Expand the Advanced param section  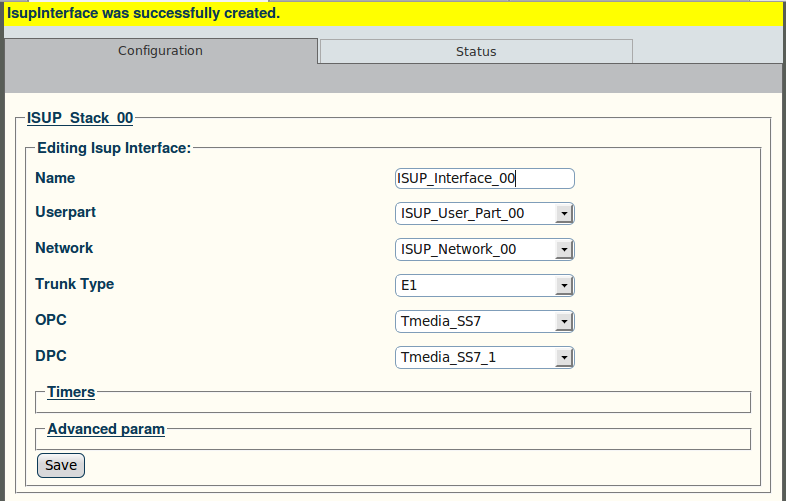pos(106,429)
